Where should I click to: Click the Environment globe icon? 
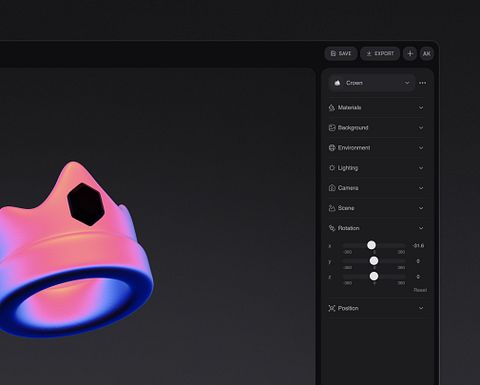pos(332,148)
